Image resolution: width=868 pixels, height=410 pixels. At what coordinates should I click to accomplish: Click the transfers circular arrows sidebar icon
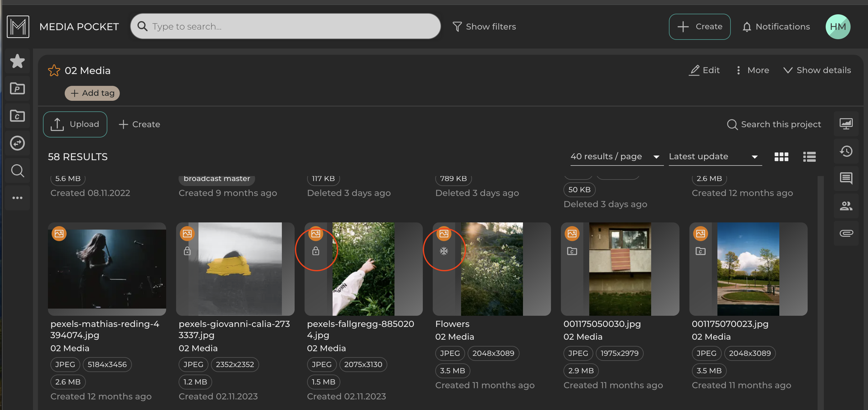(17, 143)
